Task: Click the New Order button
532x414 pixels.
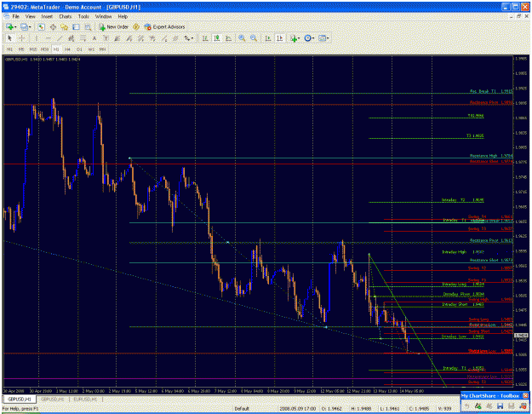Action: 114,26
